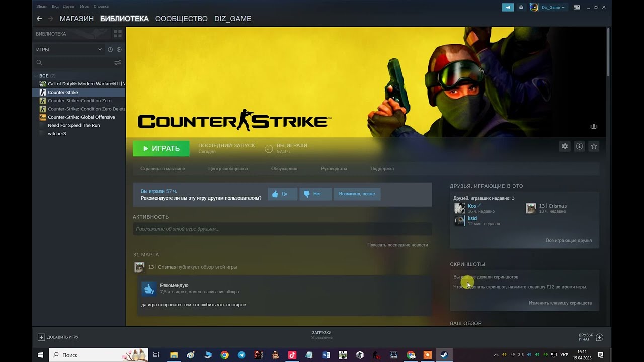644x362 pixels.
Task: Open Friends and Chat panel
Action: pos(591,337)
